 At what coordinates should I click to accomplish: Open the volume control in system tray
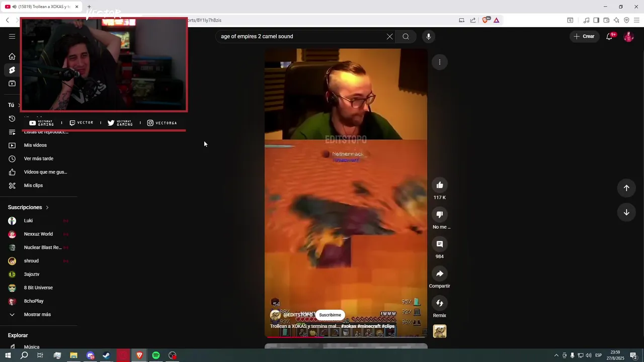(x=588, y=355)
